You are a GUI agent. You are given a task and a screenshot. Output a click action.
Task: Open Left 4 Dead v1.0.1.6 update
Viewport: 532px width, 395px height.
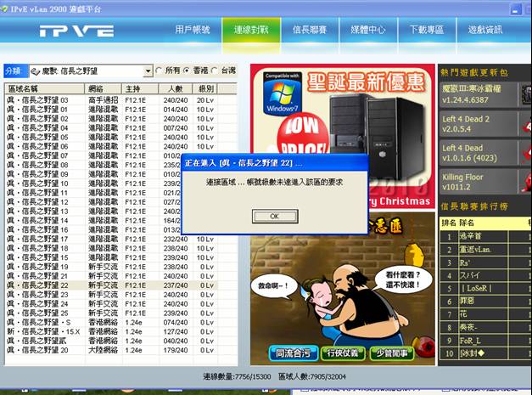[478, 153]
